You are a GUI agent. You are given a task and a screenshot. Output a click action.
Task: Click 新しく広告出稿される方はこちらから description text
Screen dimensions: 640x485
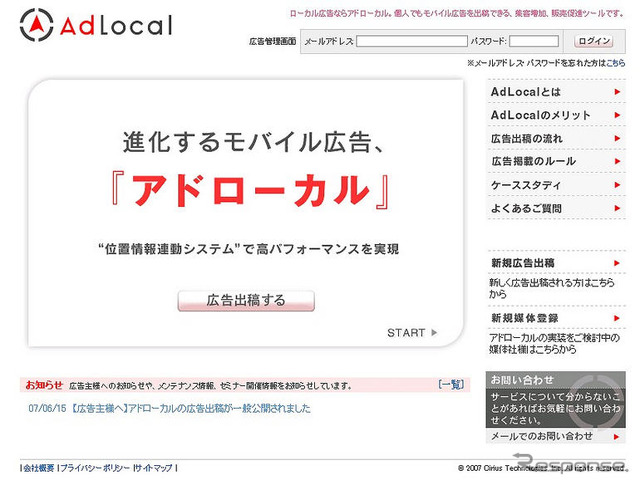(x=552, y=288)
